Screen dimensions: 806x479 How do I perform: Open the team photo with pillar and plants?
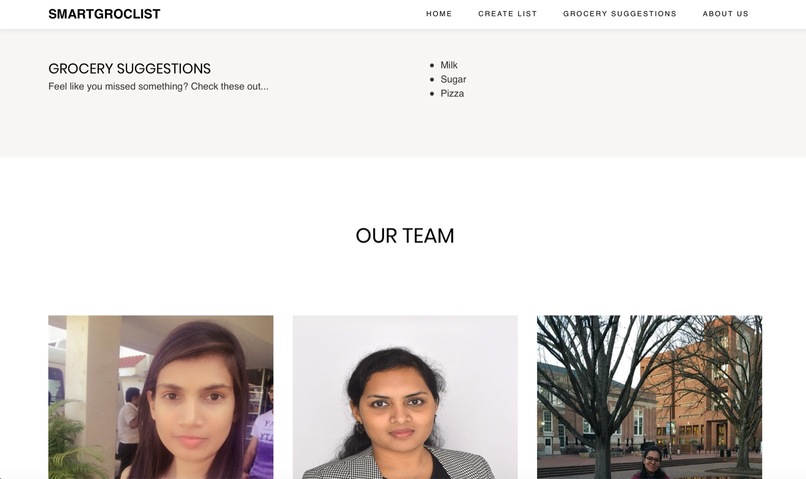click(161, 397)
